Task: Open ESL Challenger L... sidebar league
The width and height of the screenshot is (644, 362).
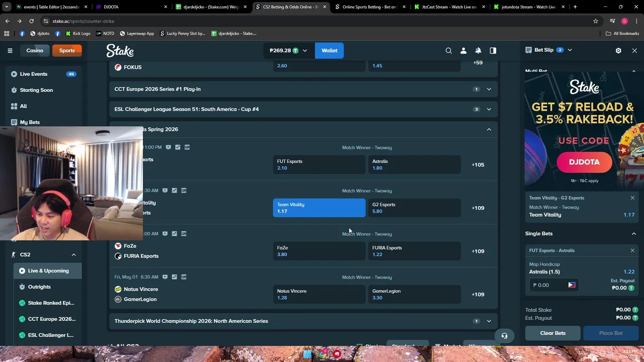Action: click(x=47, y=335)
